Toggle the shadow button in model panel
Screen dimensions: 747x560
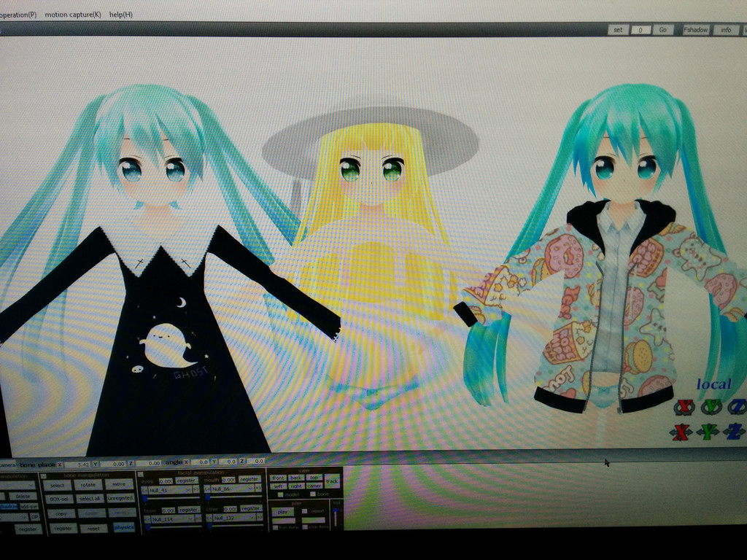point(9,507)
